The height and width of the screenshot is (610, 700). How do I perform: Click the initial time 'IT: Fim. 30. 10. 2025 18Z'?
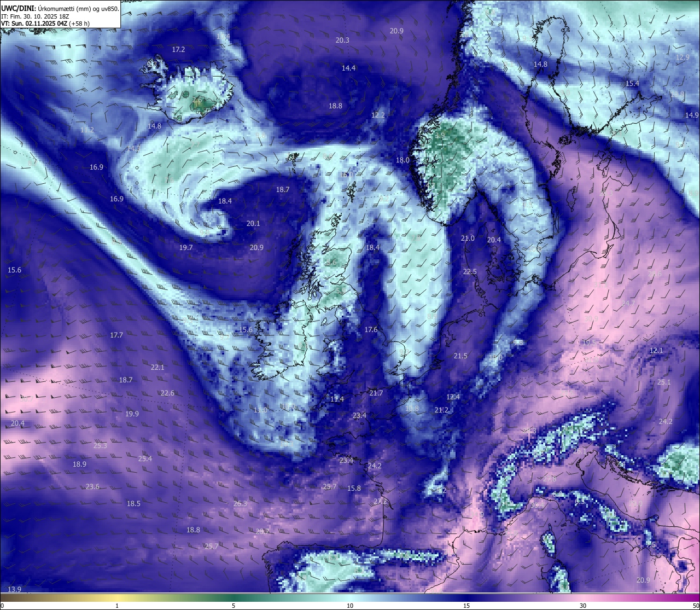pyautogui.click(x=35, y=16)
